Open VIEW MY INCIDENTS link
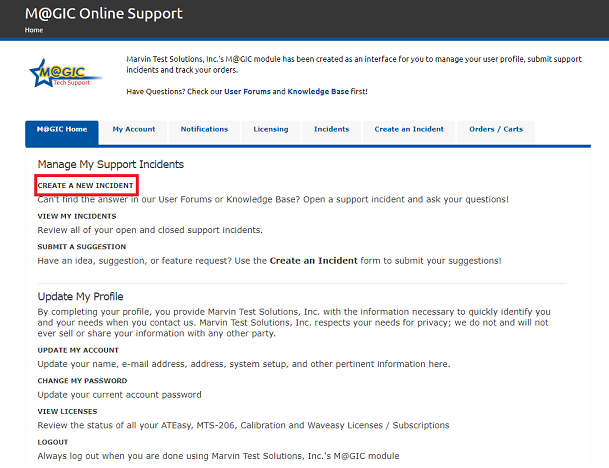Image resolution: width=609 pixels, height=468 pixels. [x=77, y=216]
